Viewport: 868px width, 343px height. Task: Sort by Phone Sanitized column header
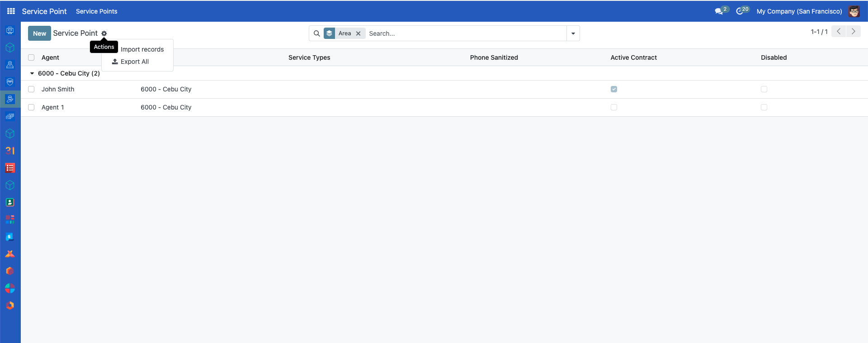[494, 57]
